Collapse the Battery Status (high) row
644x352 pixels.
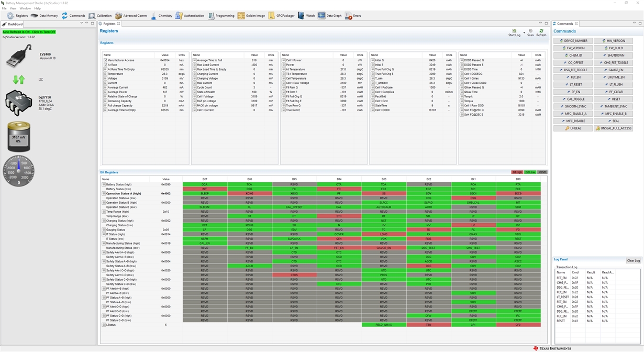pyautogui.click(x=104, y=184)
